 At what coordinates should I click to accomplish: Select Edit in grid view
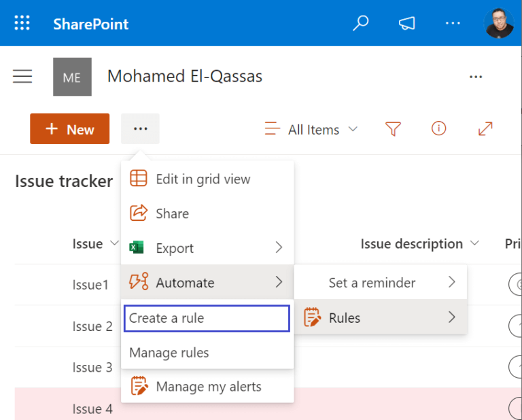[x=203, y=179]
